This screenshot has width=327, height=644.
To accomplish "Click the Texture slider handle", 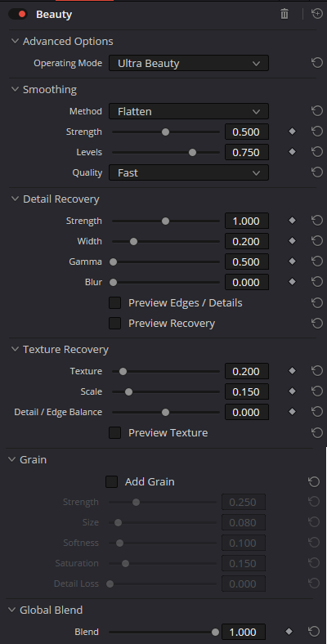I will (123, 371).
